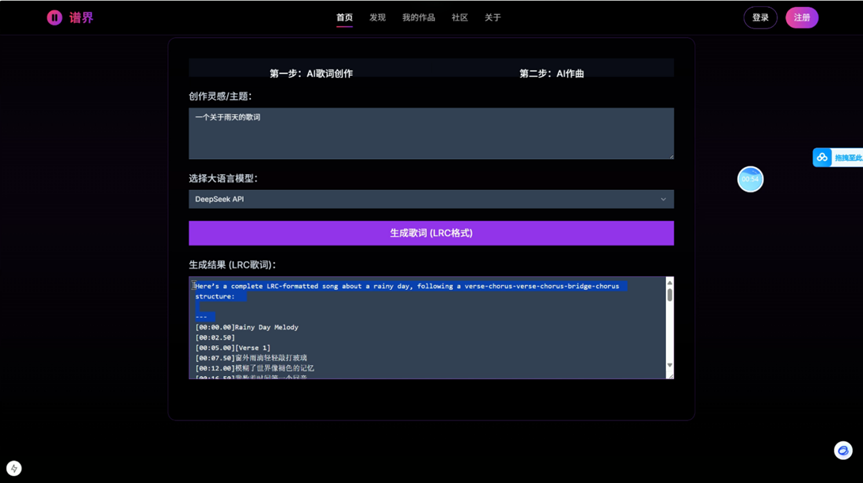The width and height of the screenshot is (863, 483).
Task: Open the DeepSeek API model dropdown
Action: coord(431,199)
